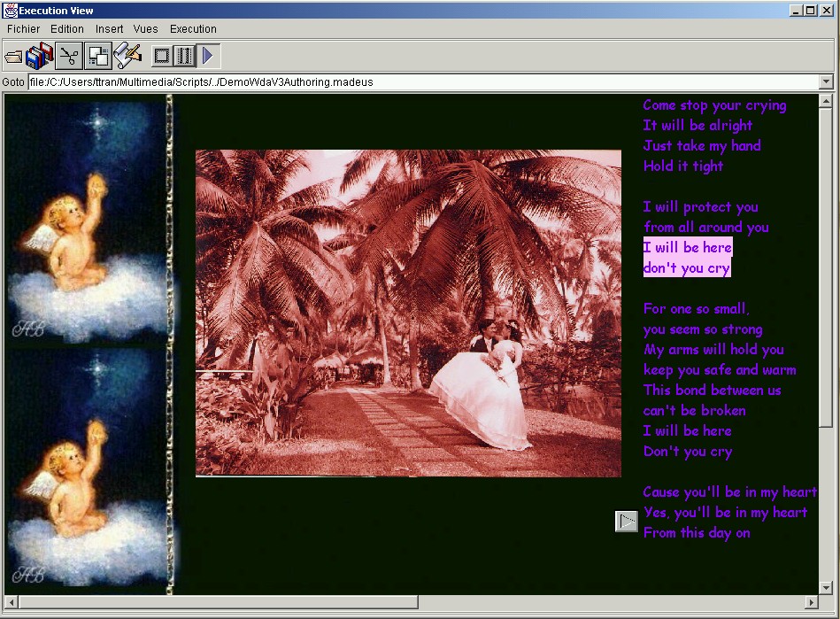Click the overlapping squares copy icon

coord(98,56)
